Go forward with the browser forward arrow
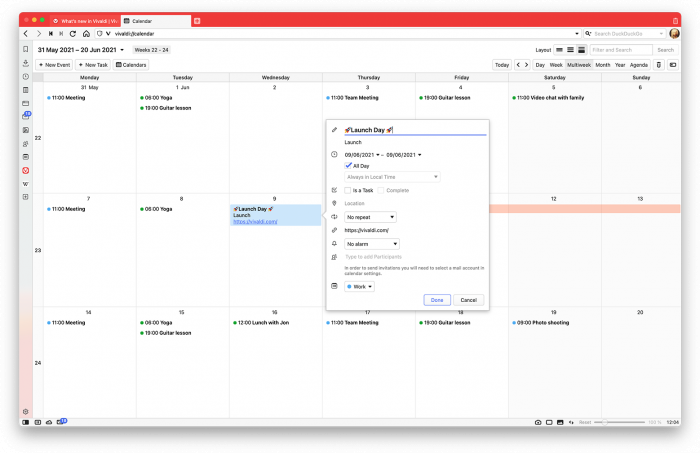Image resolution: width=700 pixels, height=453 pixels. (x=38, y=33)
